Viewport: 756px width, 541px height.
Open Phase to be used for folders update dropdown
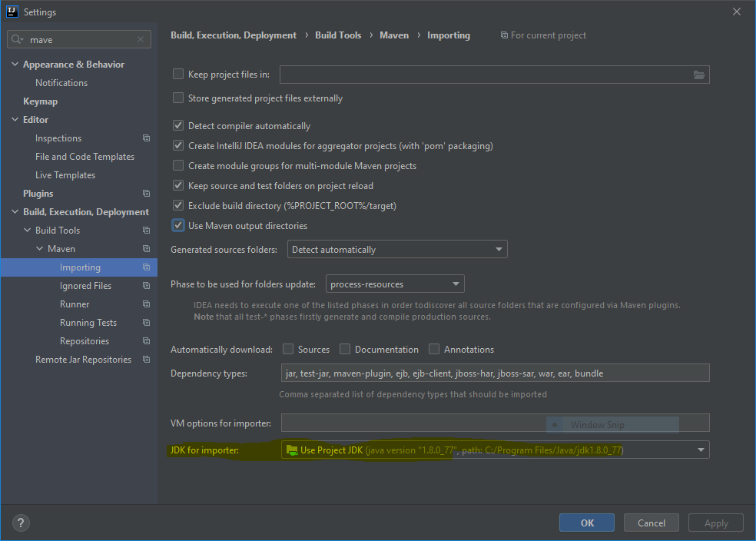pyautogui.click(x=395, y=284)
